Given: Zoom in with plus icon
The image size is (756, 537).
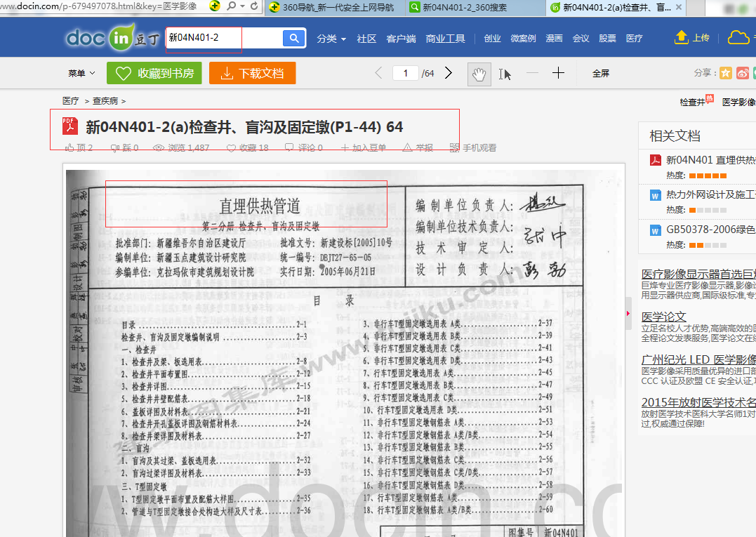Looking at the screenshot, I should click(558, 73).
